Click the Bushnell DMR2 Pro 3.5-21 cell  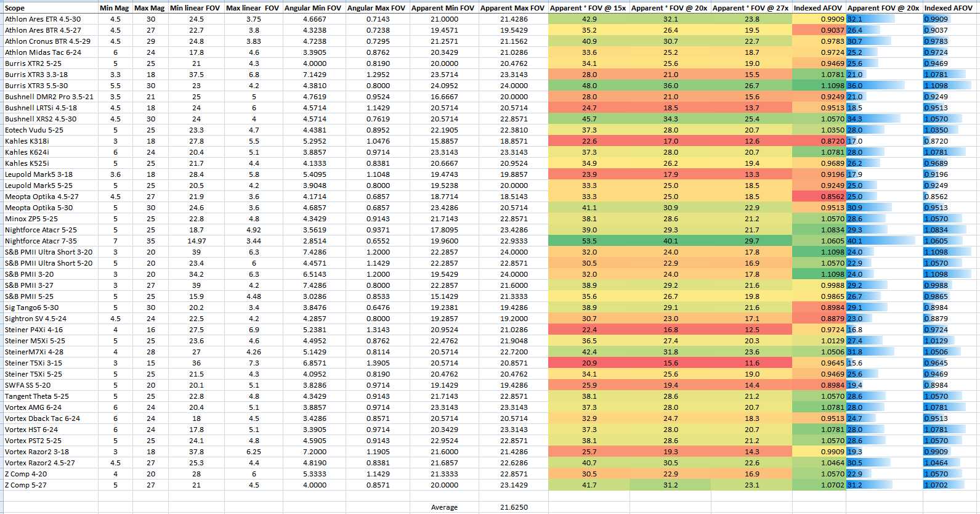(x=49, y=97)
